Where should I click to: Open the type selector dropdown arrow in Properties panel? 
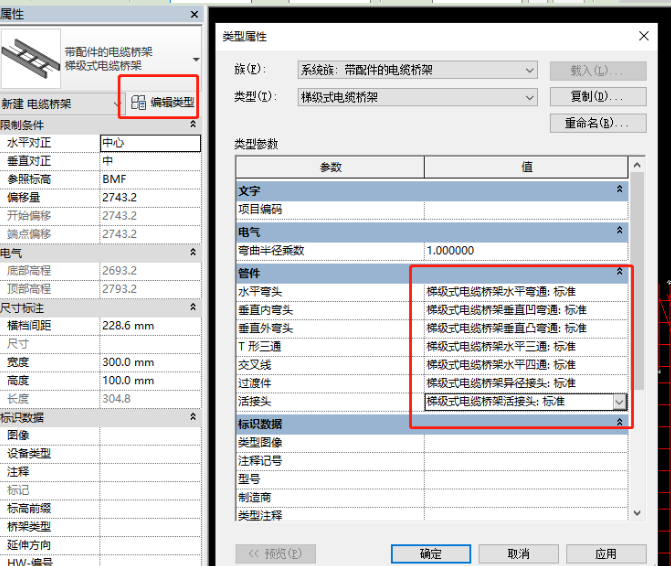coord(196,59)
